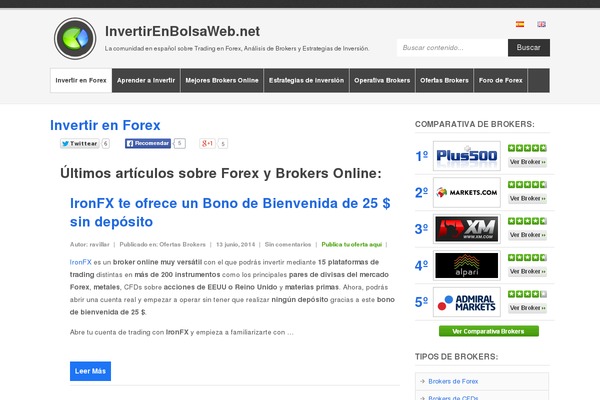Click the Twittear share button

(x=80, y=144)
